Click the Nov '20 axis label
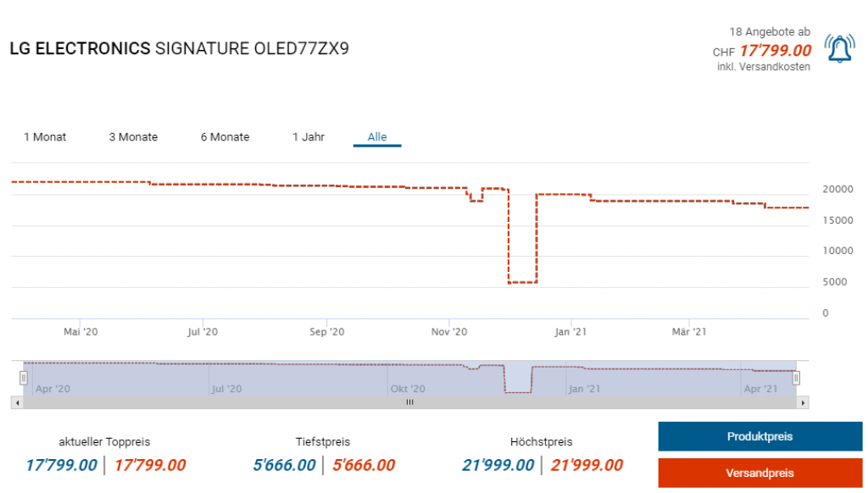 449,332
